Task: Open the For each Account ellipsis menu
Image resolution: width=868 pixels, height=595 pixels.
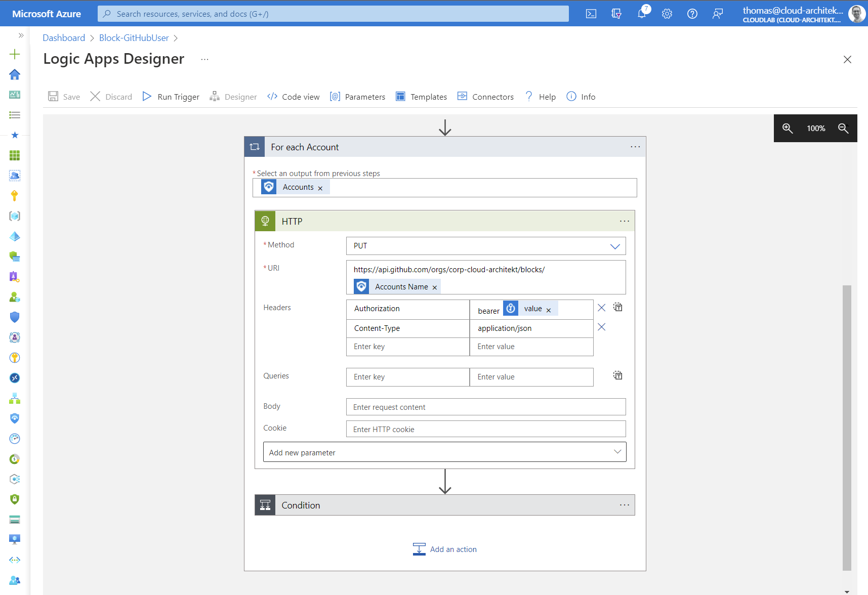Action: 635,147
